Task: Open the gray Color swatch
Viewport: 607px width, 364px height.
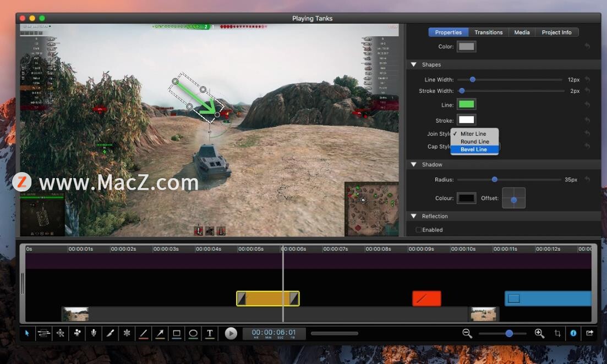Action: 467,46
